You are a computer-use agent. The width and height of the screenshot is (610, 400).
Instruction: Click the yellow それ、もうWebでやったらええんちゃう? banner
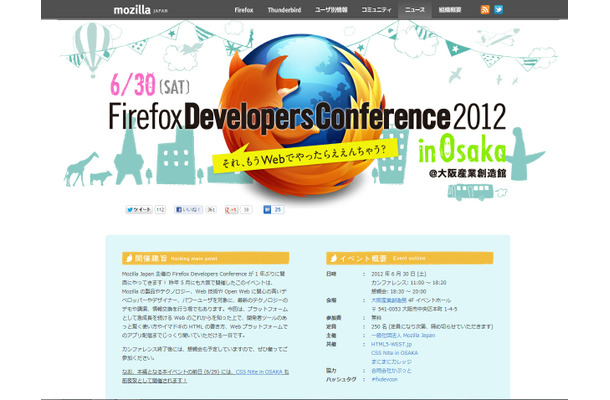[304, 157]
